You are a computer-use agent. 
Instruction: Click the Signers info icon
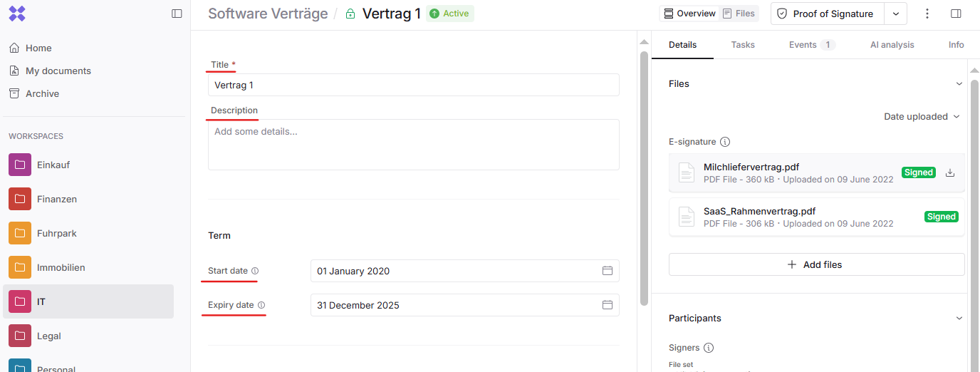(x=709, y=348)
